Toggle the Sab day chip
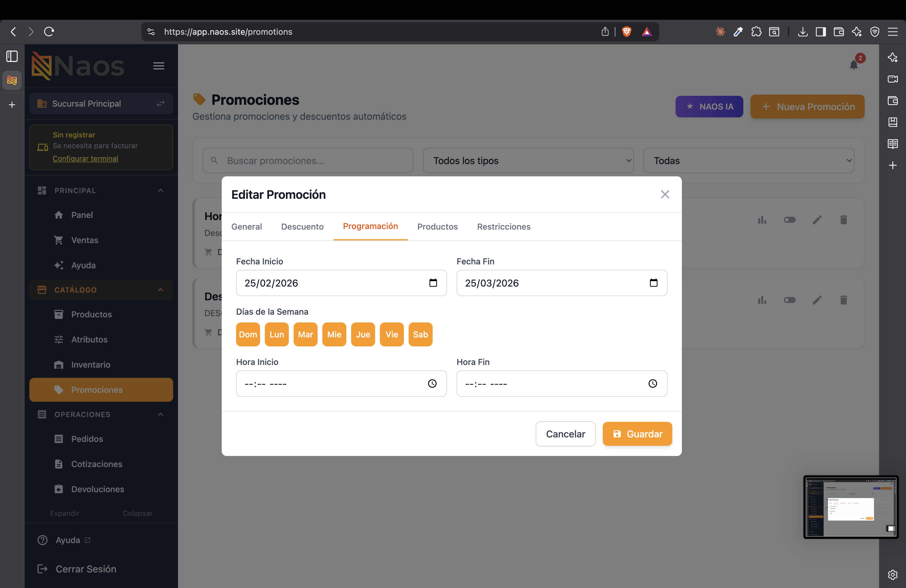Viewport: 906px width, 588px height. pos(420,334)
